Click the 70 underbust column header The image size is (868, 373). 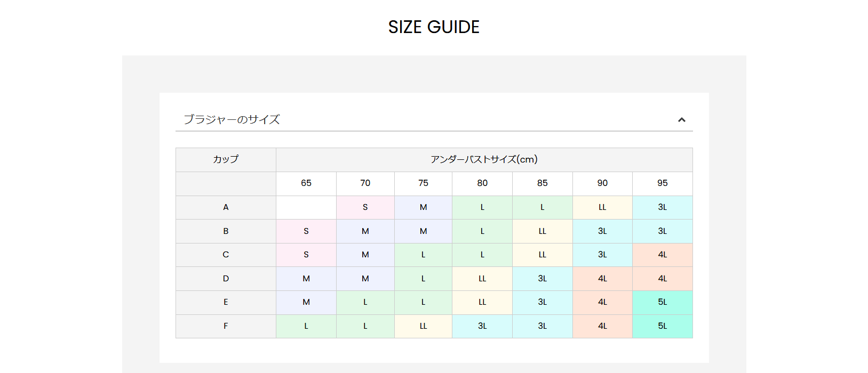point(365,183)
